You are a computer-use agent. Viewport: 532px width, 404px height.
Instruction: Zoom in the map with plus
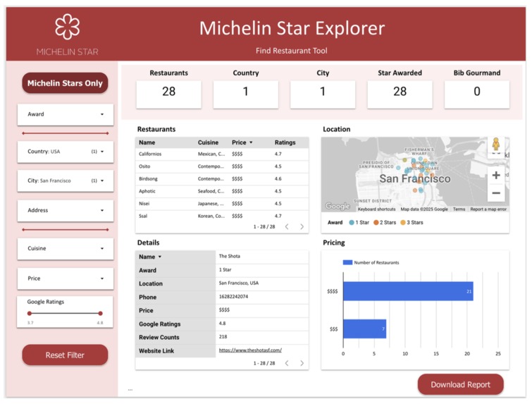[496, 175]
